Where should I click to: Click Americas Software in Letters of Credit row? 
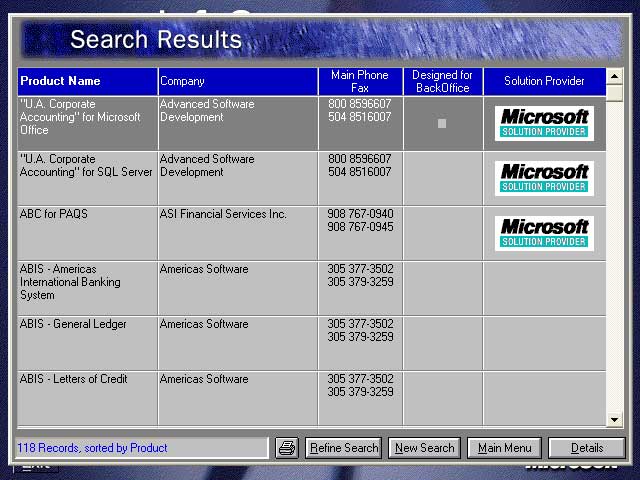238,399
